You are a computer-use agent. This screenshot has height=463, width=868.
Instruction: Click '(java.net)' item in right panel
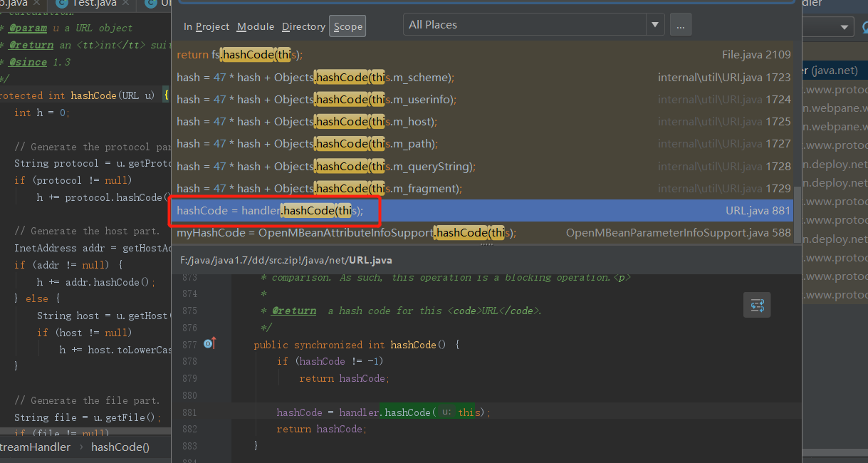(835, 71)
